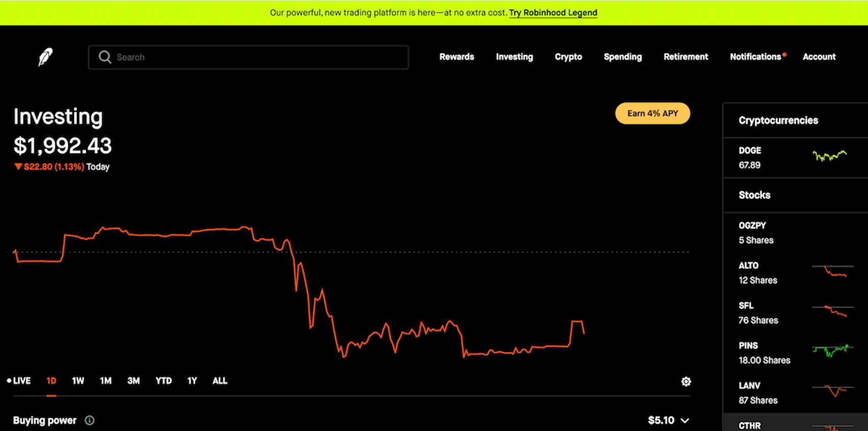Open the Account menu
This screenshot has height=431, width=868.
819,57
